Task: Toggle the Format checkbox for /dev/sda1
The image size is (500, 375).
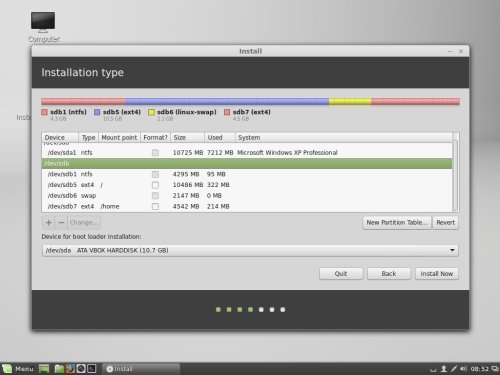Action: (x=155, y=153)
